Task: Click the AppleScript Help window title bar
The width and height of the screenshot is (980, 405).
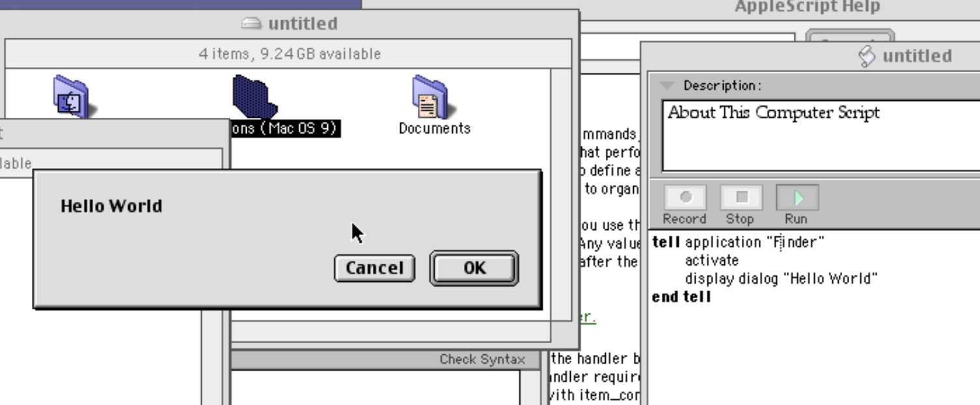Action: [807, 7]
